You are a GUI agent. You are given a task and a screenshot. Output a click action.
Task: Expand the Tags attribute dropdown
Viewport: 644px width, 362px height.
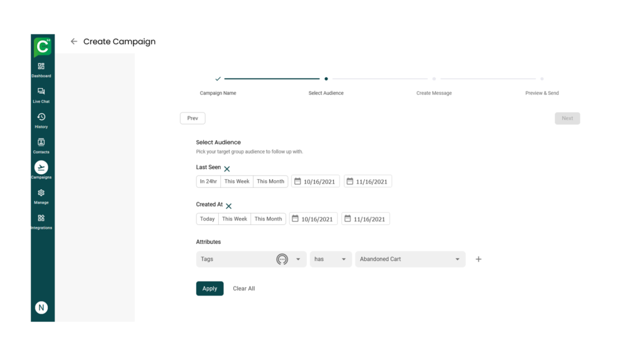(x=298, y=260)
